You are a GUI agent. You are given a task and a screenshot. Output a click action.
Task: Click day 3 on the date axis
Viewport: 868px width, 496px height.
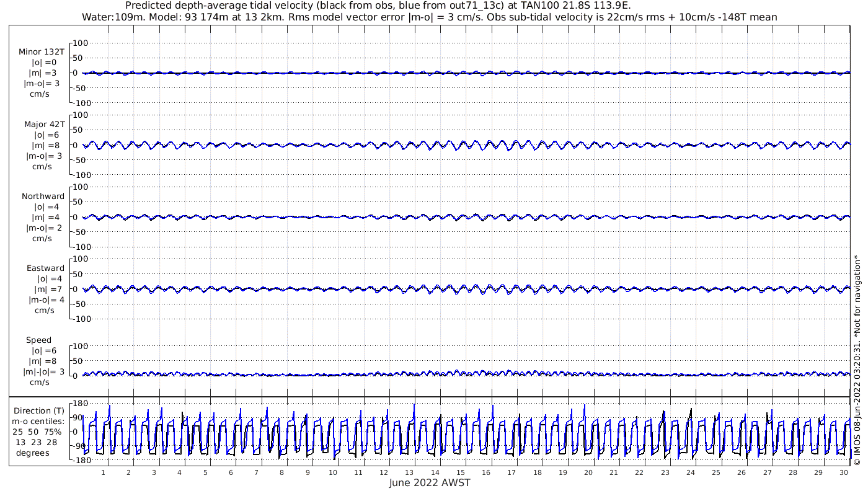(154, 472)
